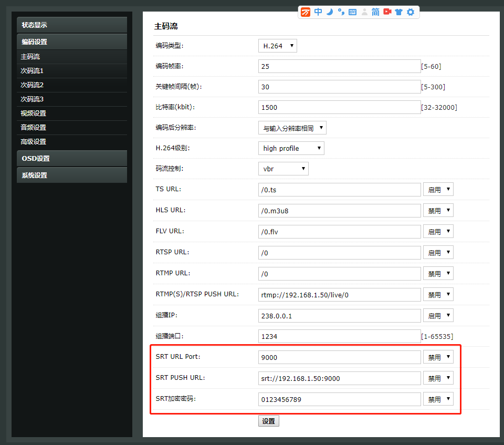Open the FLV URL enable dropdown

438,231
